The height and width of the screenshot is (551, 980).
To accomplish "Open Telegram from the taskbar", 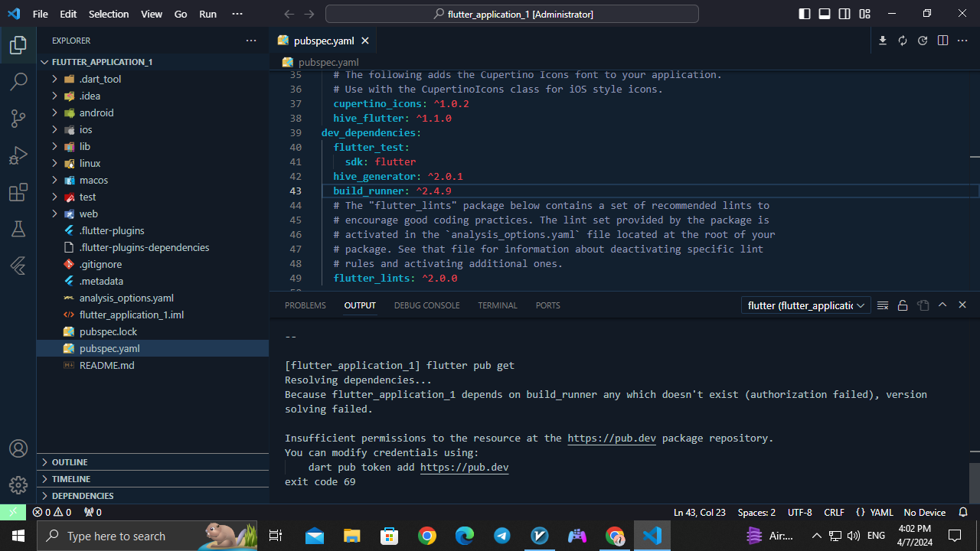I will (x=502, y=536).
